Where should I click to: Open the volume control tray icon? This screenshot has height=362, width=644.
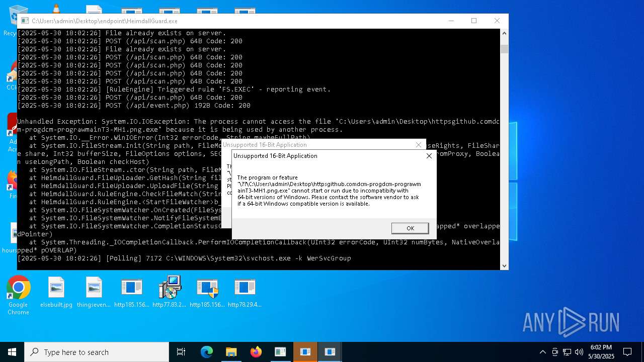(x=579, y=352)
